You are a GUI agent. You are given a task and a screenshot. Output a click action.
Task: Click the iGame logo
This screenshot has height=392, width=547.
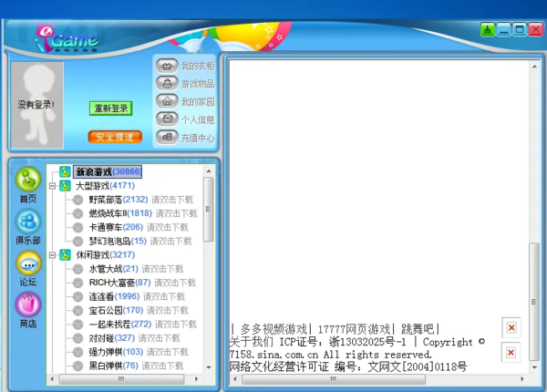[x=67, y=37]
